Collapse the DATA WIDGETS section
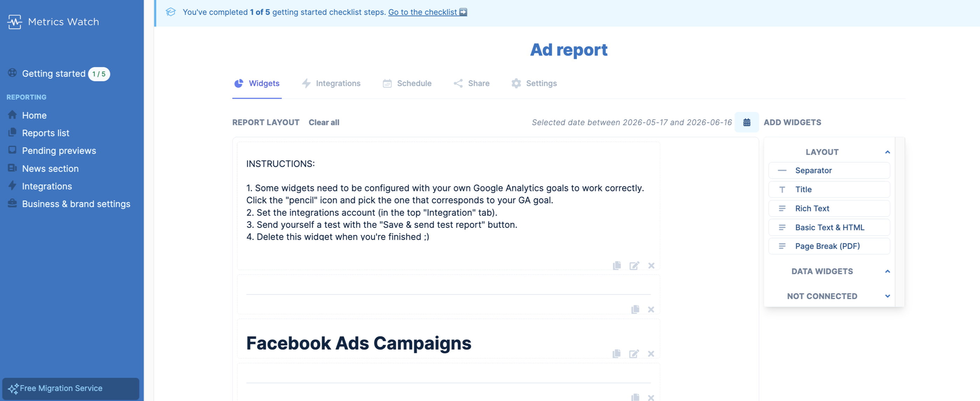 click(887, 272)
